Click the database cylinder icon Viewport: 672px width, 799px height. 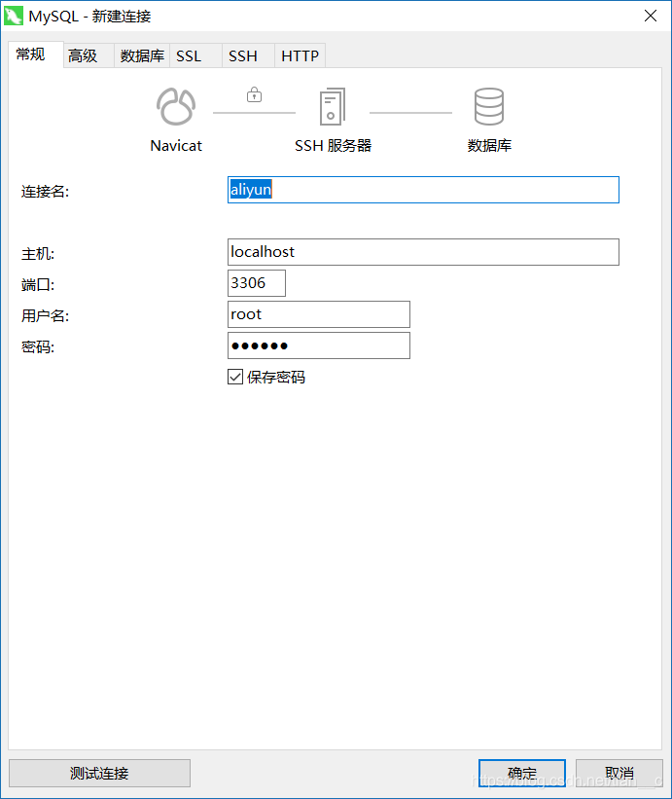coord(489,106)
